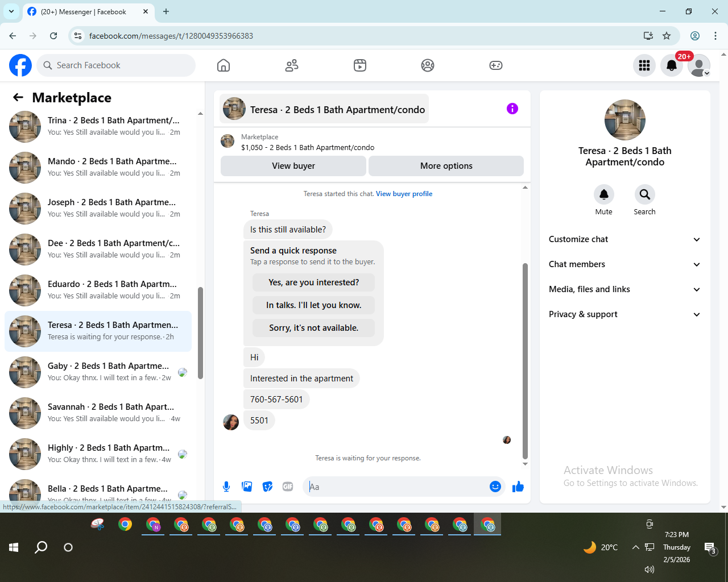The height and width of the screenshot is (582, 728).
Task: Show hidden system tray icons chevron
Action: pos(635,547)
